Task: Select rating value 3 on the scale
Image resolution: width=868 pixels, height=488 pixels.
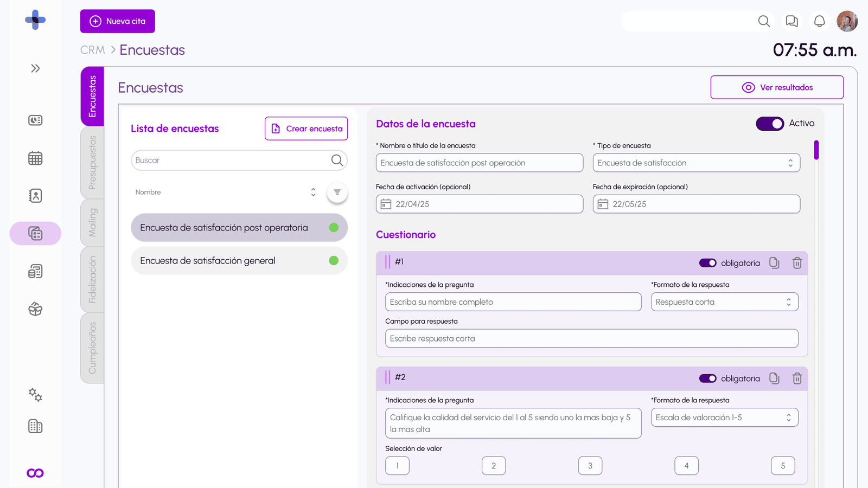Action: click(x=590, y=466)
